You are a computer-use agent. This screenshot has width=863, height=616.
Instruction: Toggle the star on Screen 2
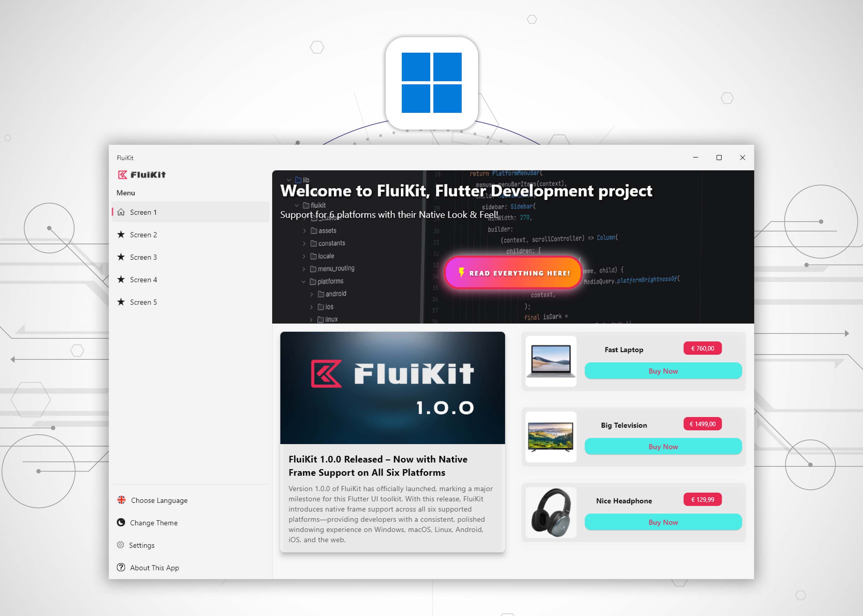pyautogui.click(x=121, y=235)
